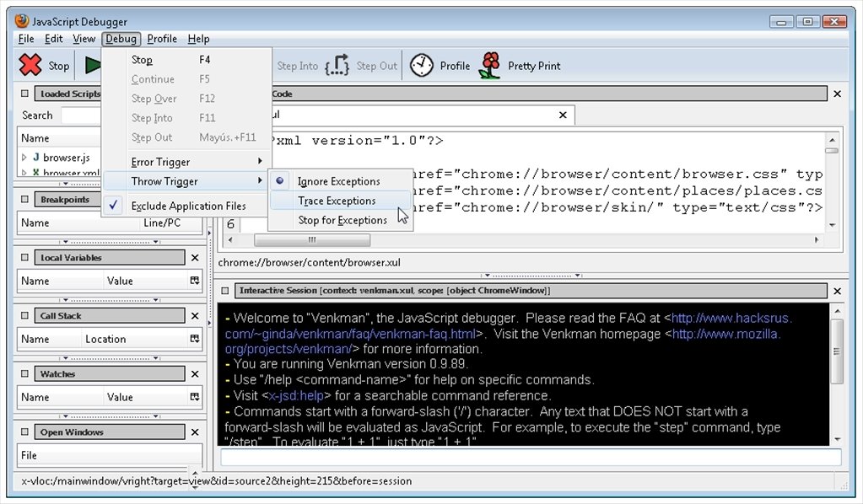Open the Throw Trigger submenu
The image size is (863, 504).
(x=186, y=181)
